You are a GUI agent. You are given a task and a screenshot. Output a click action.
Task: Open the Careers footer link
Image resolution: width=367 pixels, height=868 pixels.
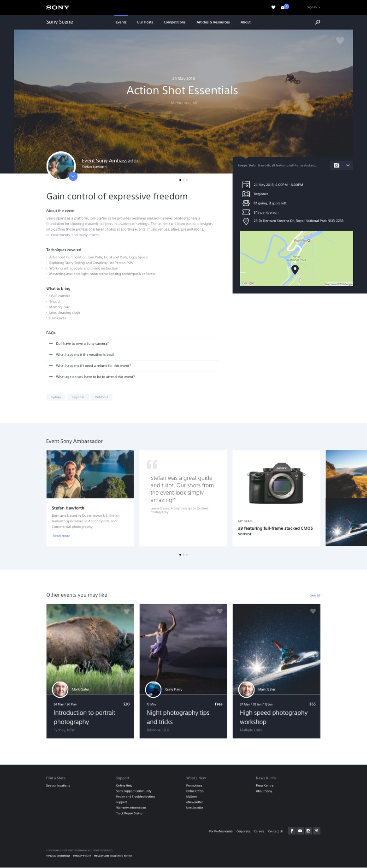tap(259, 831)
